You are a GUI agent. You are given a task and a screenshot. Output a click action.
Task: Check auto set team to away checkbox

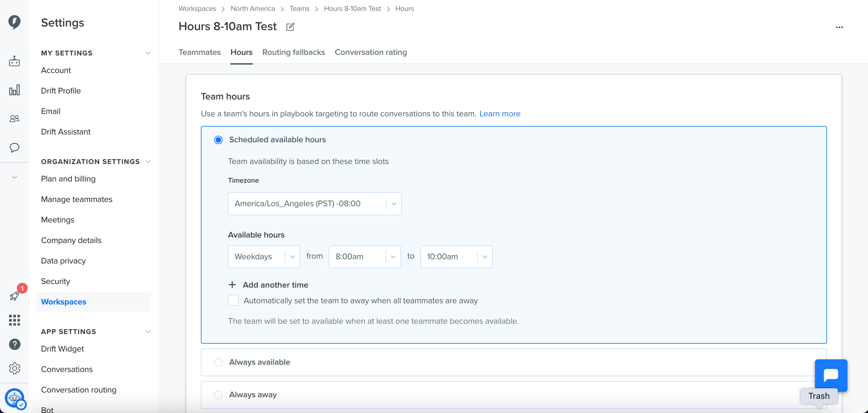[x=233, y=301]
